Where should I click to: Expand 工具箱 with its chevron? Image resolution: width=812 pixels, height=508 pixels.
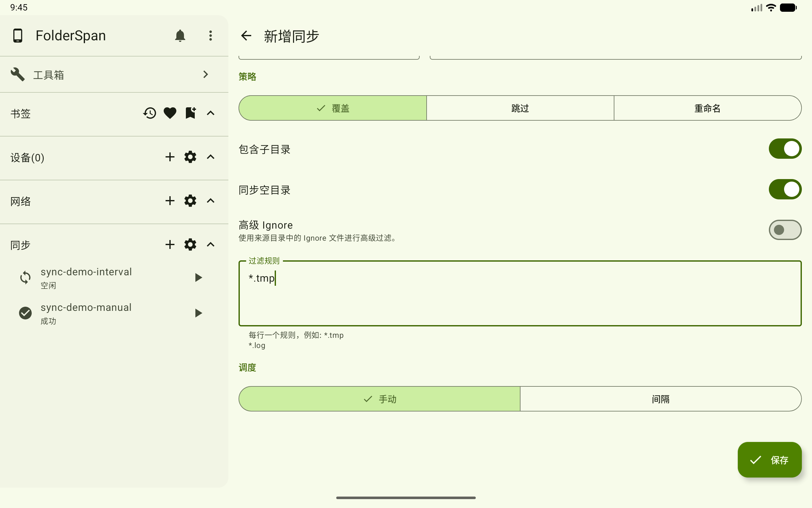tap(206, 74)
